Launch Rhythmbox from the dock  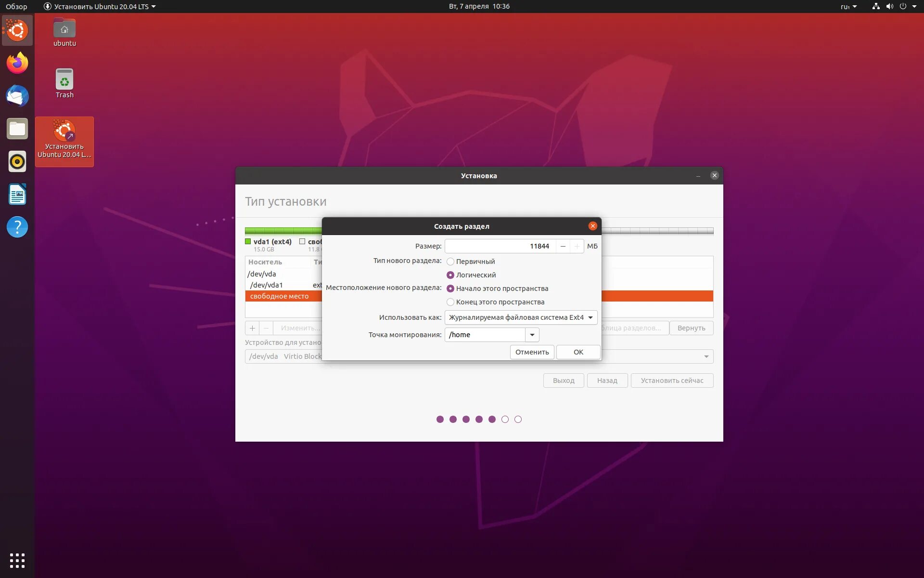pos(17,161)
